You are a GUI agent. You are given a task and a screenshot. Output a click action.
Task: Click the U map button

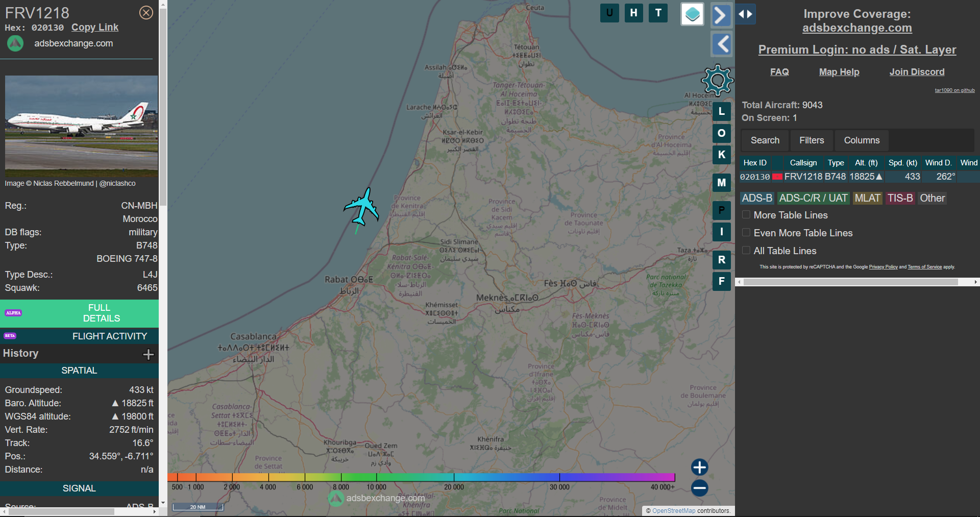[x=609, y=13]
